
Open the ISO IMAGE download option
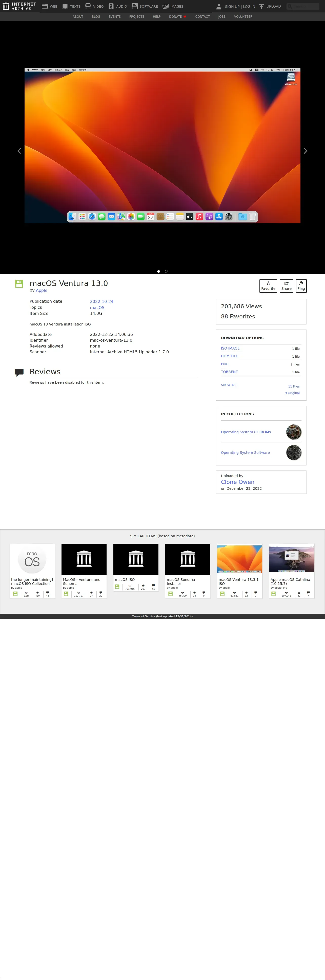[230, 349]
